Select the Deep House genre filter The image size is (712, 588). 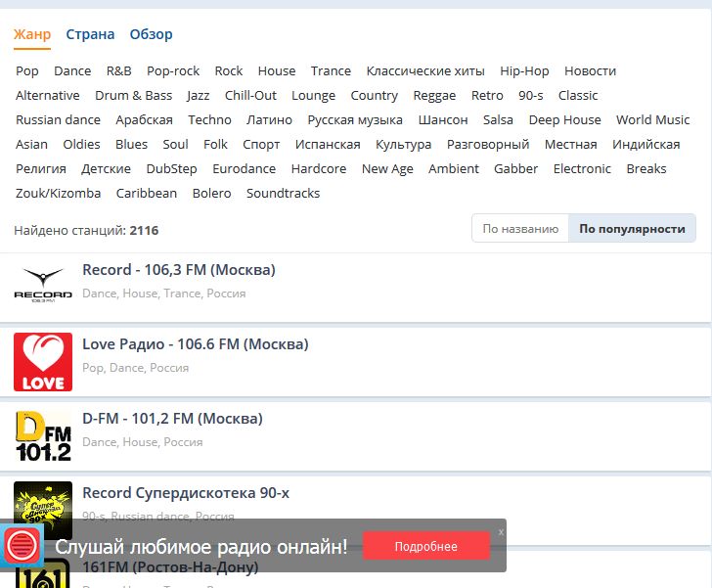(x=564, y=119)
